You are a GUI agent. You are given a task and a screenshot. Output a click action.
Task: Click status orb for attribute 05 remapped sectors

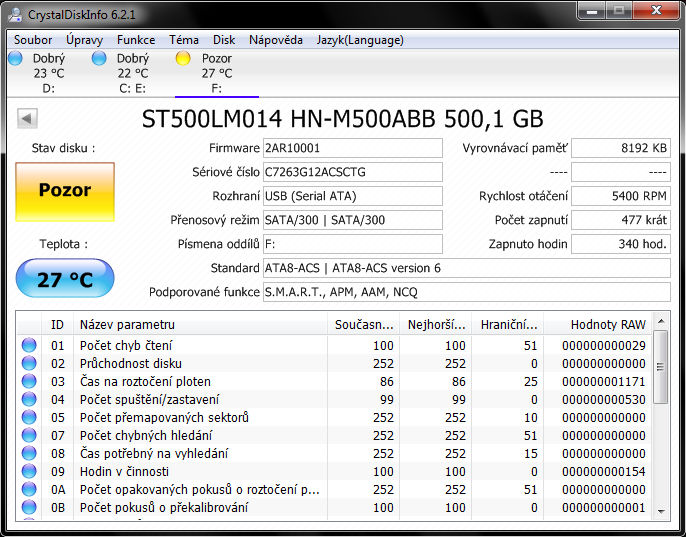point(30,418)
